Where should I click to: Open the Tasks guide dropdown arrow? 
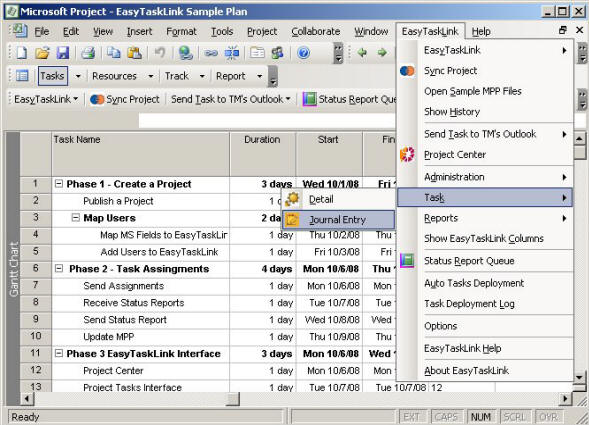pos(78,76)
